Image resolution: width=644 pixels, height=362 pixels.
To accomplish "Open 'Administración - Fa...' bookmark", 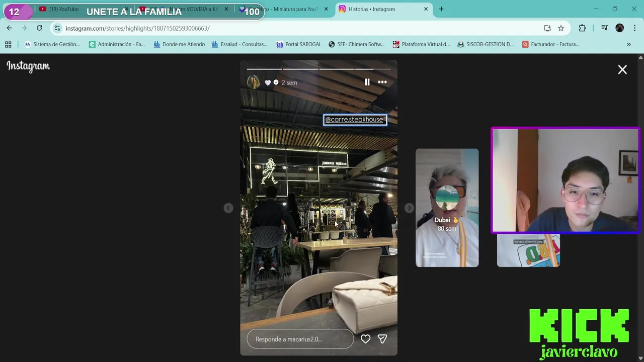I will pyautogui.click(x=117, y=44).
